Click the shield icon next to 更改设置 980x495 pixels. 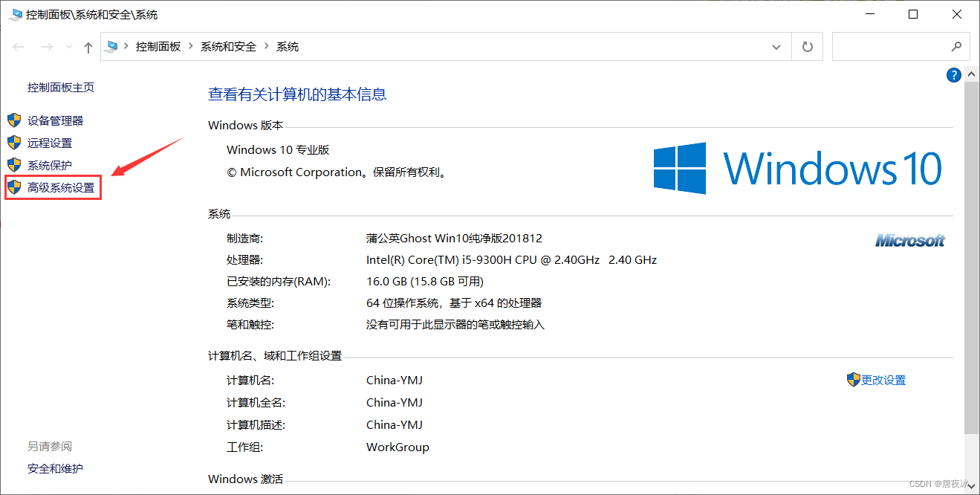click(x=853, y=379)
